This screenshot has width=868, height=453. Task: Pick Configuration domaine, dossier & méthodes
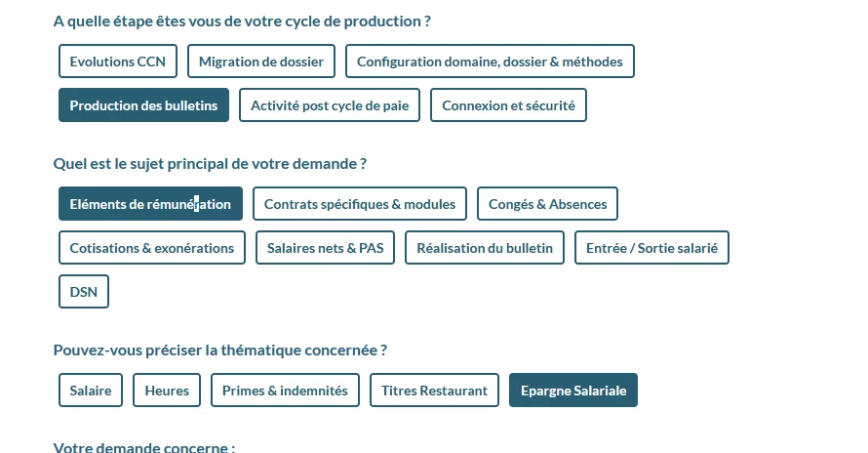click(490, 61)
